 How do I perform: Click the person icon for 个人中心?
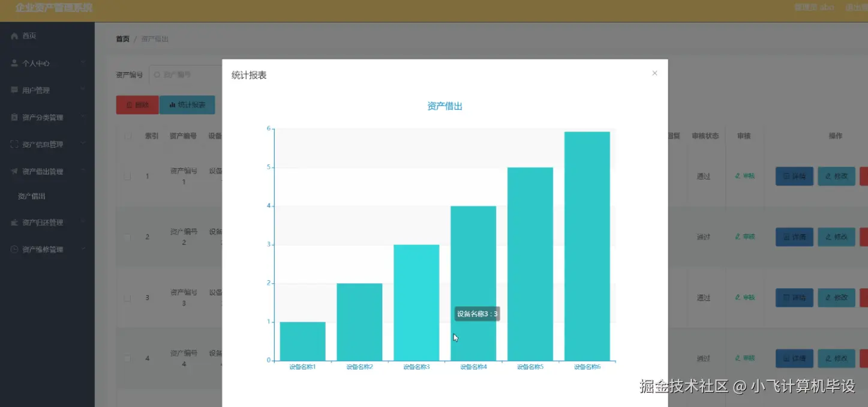pyautogui.click(x=14, y=63)
